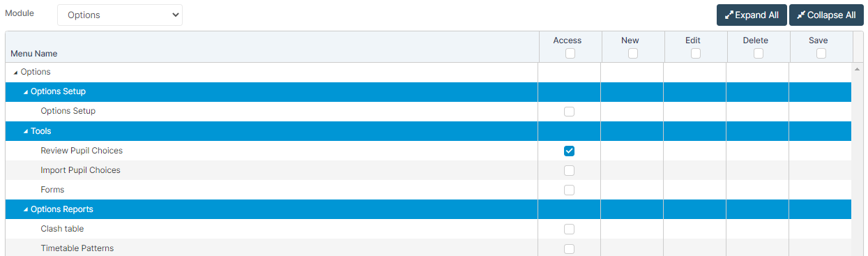
Task: Click the scrollbar up arrow
Action: pyautogui.click(x=858, y=70)
